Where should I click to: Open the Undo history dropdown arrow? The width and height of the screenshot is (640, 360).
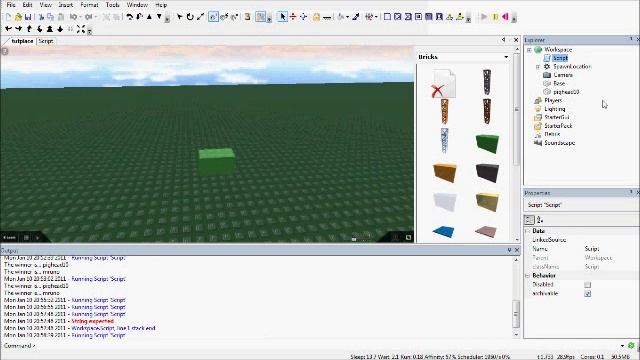80,17
